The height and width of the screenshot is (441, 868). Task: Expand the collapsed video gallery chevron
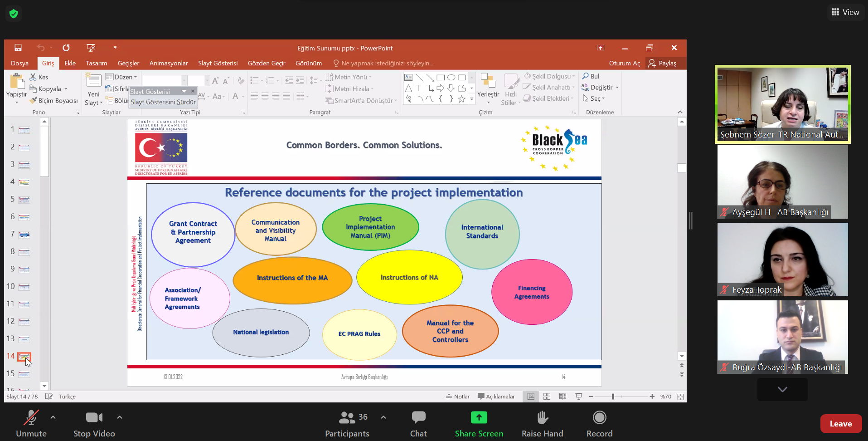coord(782,389)
